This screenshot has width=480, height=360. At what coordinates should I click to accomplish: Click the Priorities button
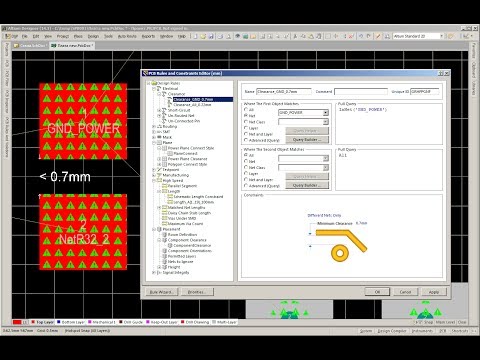pos(197,292)
